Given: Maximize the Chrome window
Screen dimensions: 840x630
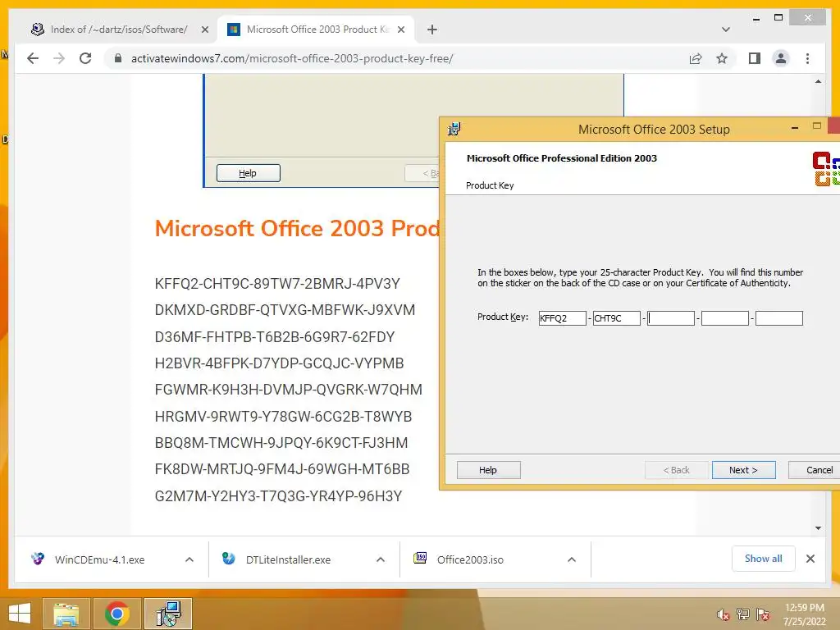Looking at the screenshot, I should tap(779, 18).
